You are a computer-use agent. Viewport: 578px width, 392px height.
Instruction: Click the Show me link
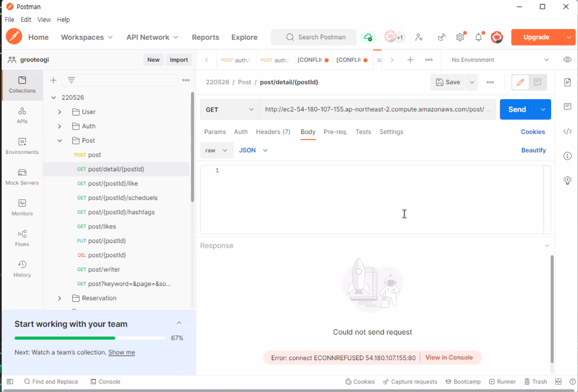click(x=121, y=352)
